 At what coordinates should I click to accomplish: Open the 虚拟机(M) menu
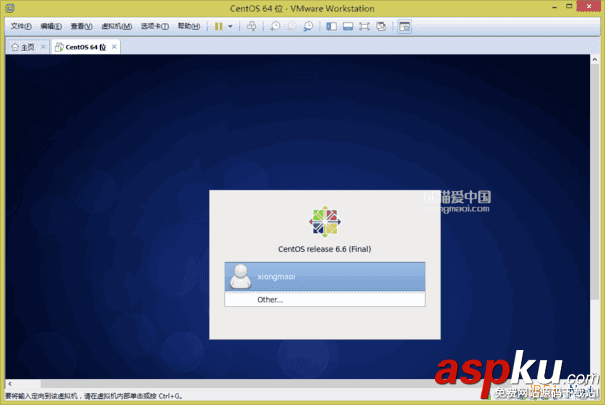click(117, 26)
